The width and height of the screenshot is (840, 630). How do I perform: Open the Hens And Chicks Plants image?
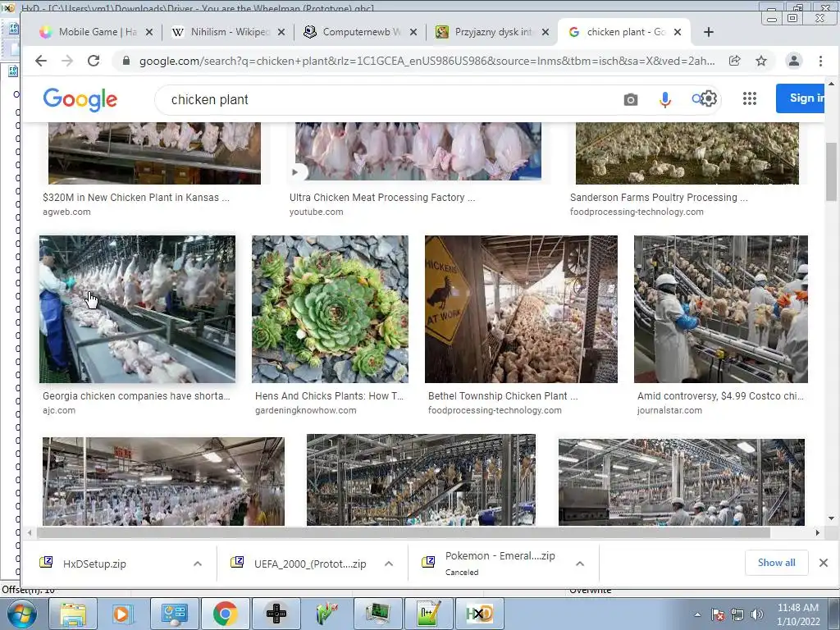pos(330,309)
